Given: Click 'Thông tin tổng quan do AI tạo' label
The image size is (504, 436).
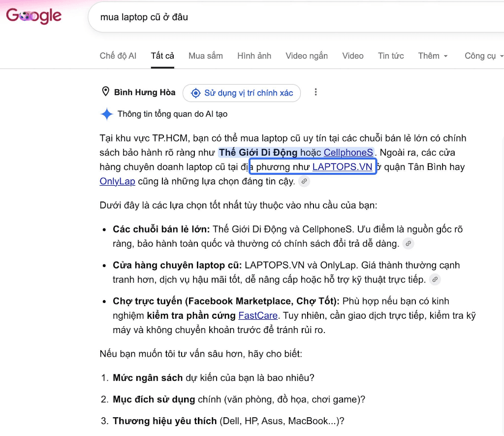Looking at the screenshot, I should click(172, 114).
